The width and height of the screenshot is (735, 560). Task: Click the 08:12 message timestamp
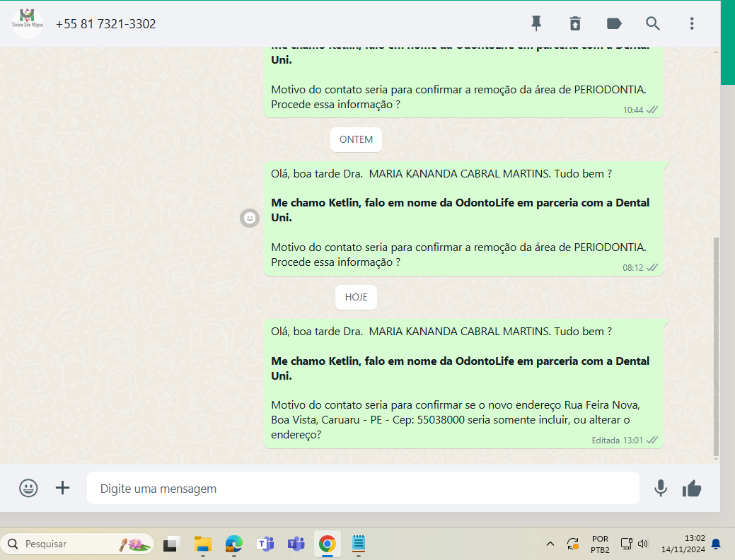tap(633, 268)
